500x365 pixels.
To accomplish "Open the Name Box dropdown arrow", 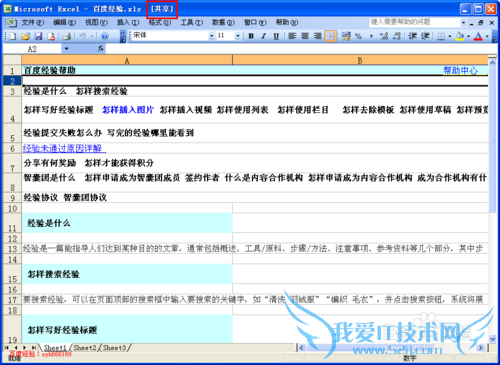I will coord(66,49).
